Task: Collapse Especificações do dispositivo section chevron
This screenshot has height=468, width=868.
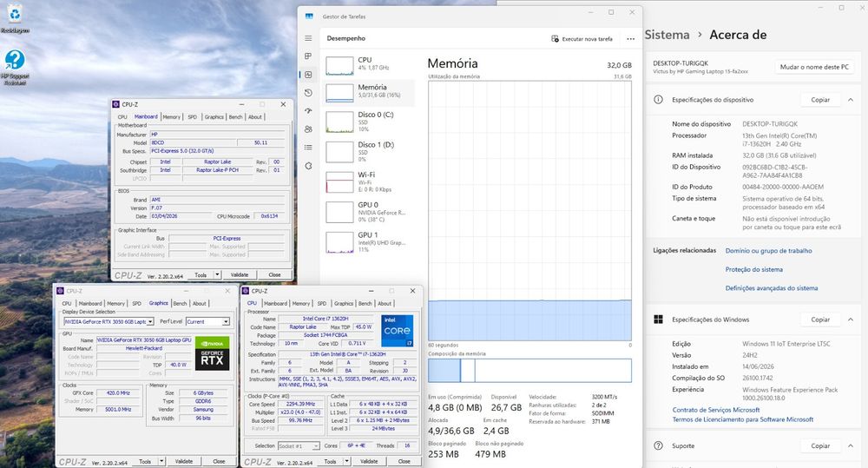Action: 851,100
